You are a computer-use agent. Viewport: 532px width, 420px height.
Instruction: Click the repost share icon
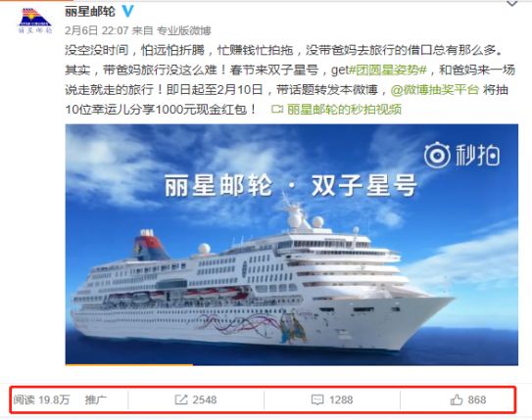pyautogui.click(x=181, y=399)
